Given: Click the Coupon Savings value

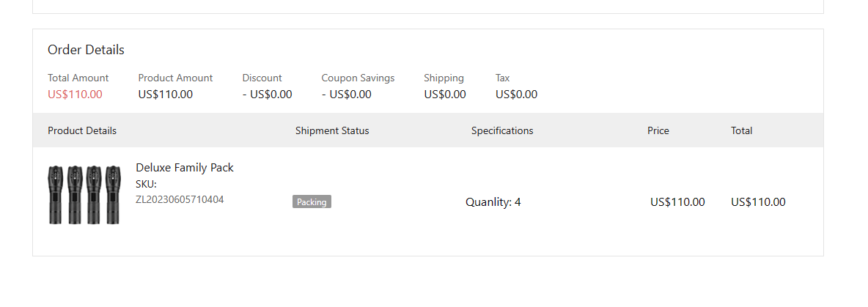Looking at the screenshot, I should click(346, 95).
